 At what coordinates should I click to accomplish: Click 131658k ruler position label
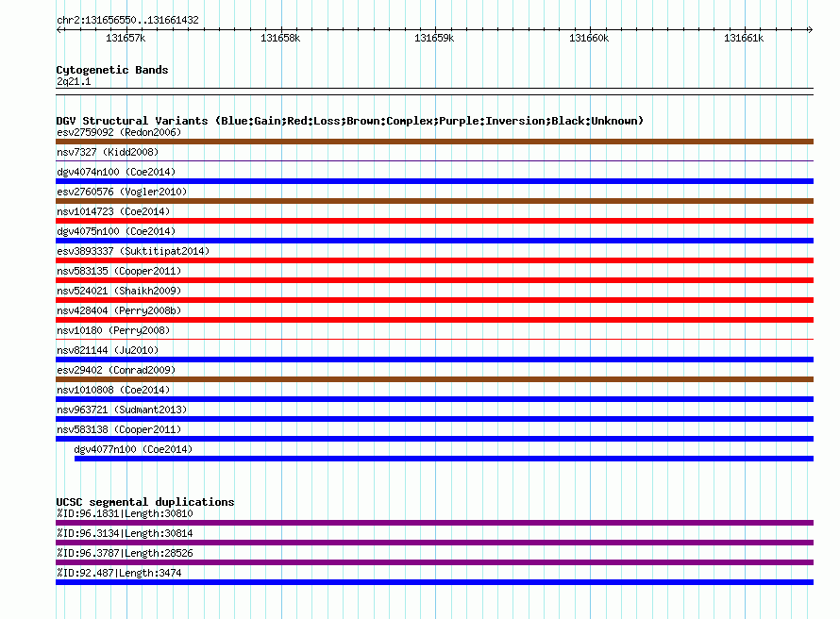coord(280,38)
